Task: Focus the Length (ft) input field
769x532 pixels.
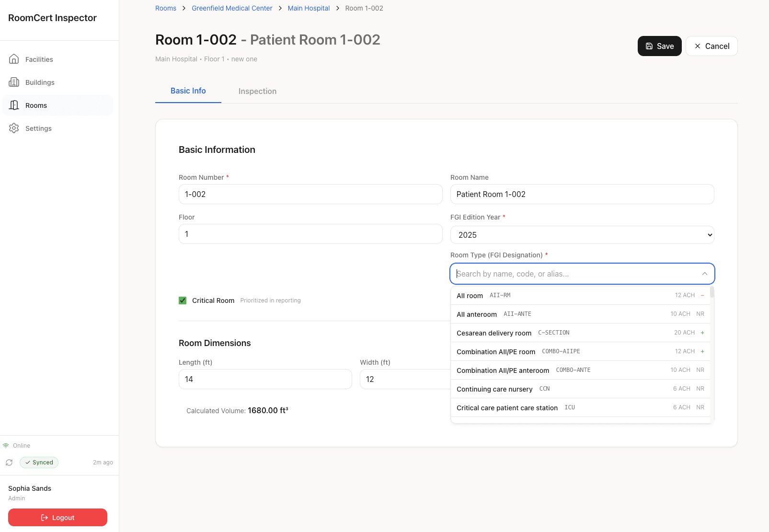Action: [265, 379]
